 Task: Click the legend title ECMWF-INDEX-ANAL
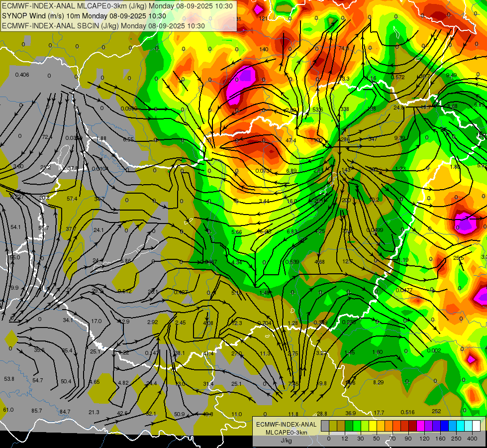coord(287,425)
